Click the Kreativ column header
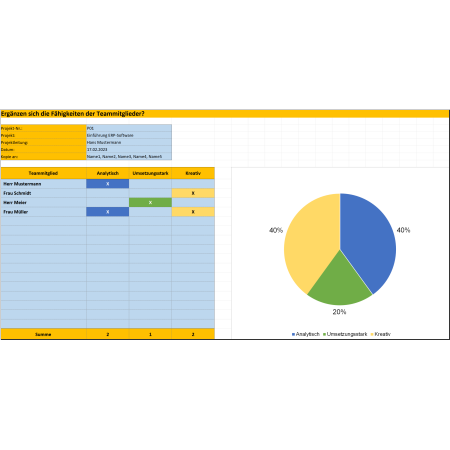 pyautogui.click(x=193, y=173)
